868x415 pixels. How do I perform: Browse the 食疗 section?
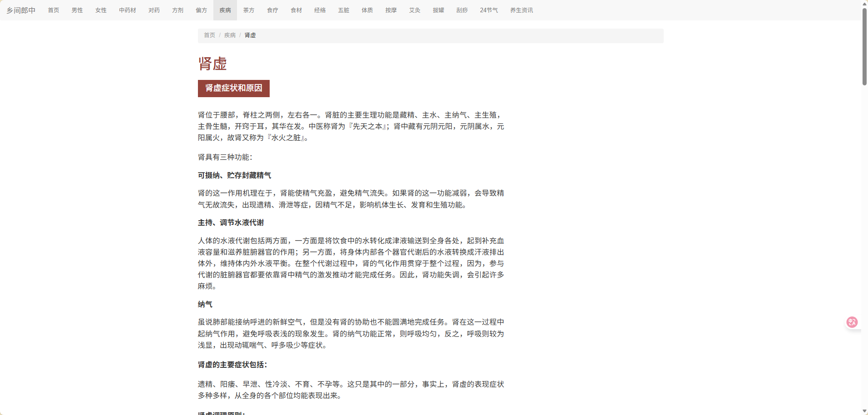click(x=272, y=10)
